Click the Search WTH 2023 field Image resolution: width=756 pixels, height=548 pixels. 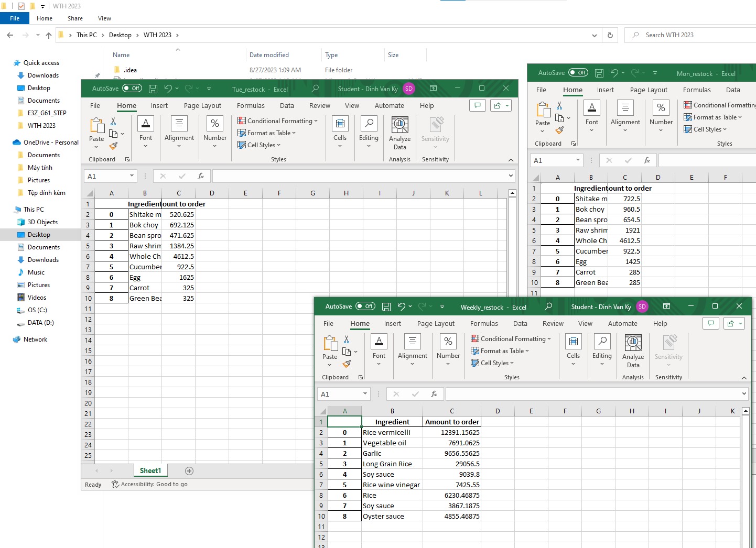692,35
